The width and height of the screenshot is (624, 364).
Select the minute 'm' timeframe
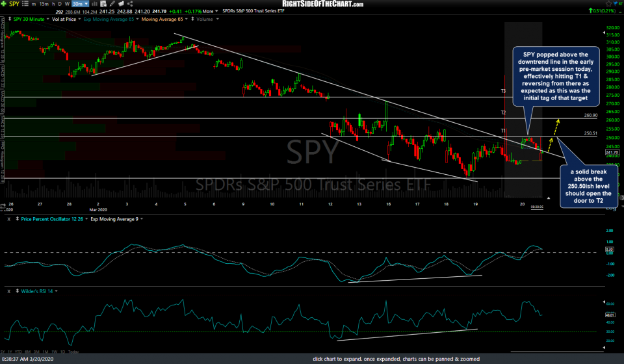[33, 4]
